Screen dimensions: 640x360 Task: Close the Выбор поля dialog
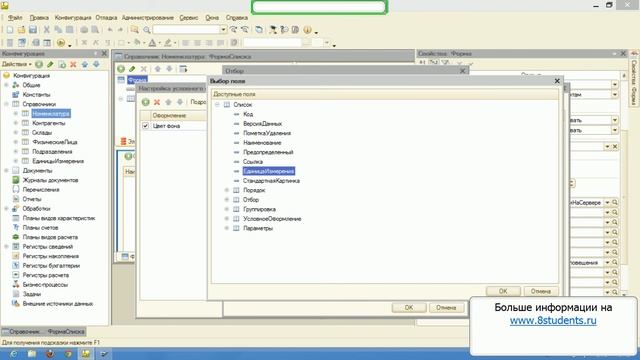pyautogui.click(x=557, y=81)
